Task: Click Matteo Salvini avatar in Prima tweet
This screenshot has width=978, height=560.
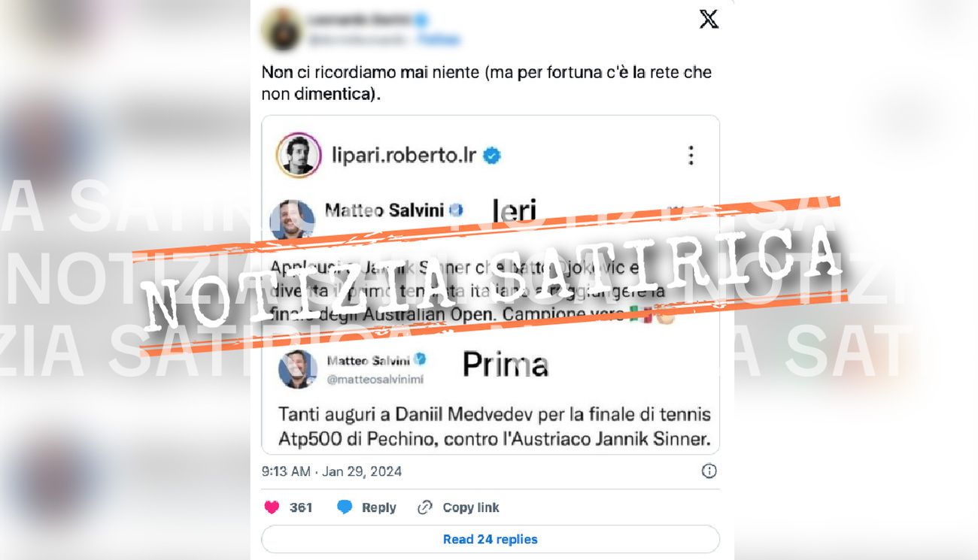Action: 297,369
